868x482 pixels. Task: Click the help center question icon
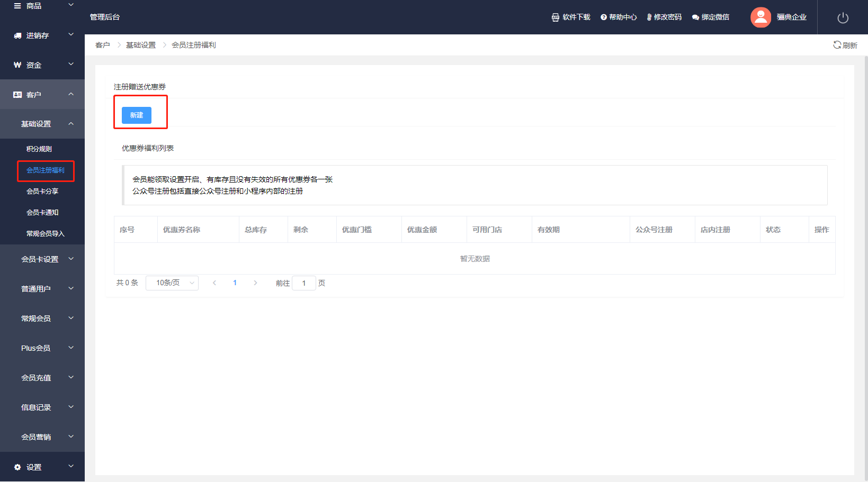[603, 17]
